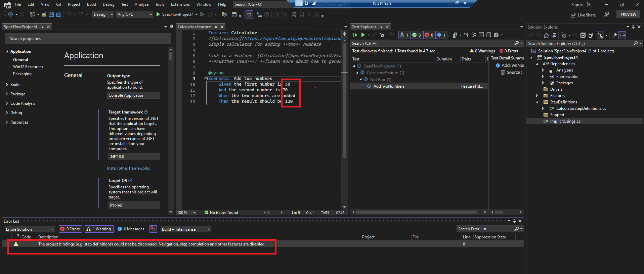Click the Open File folder icon
The image size is (644, 274).
coord(44,14)
